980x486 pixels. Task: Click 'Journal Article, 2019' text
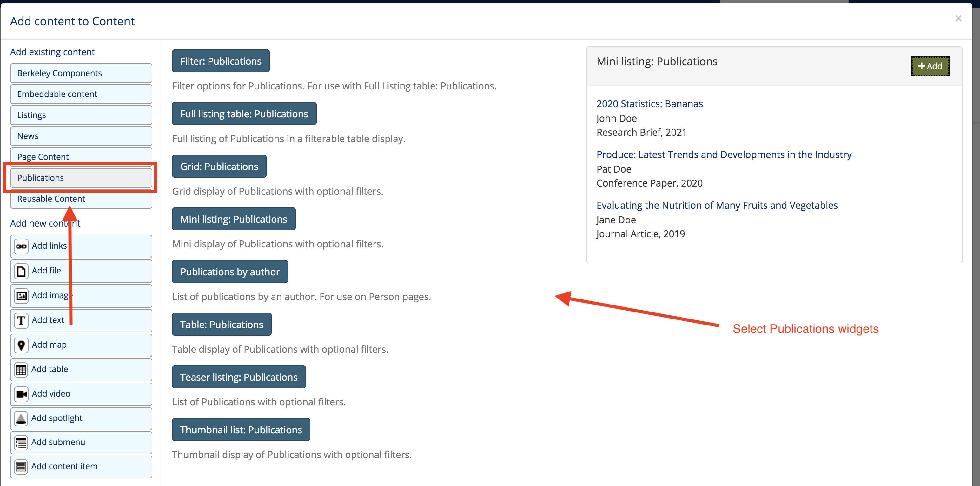(x=641, y=234)
